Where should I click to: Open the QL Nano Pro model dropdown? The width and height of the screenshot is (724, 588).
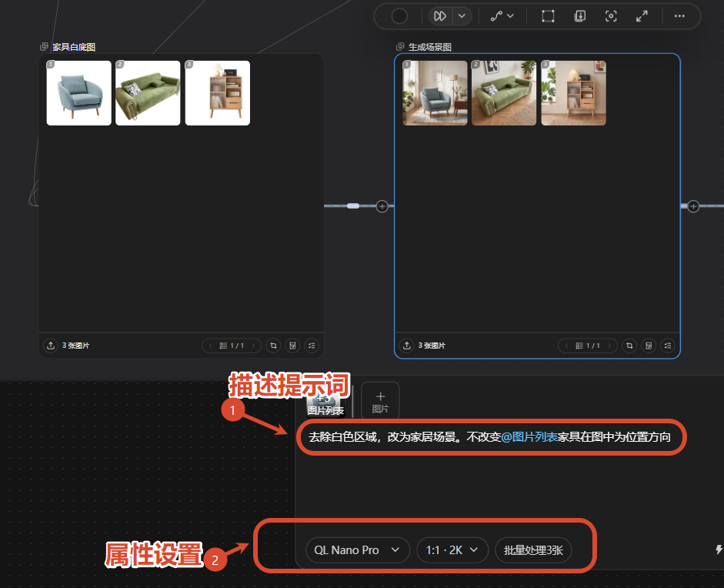point(357,550)
